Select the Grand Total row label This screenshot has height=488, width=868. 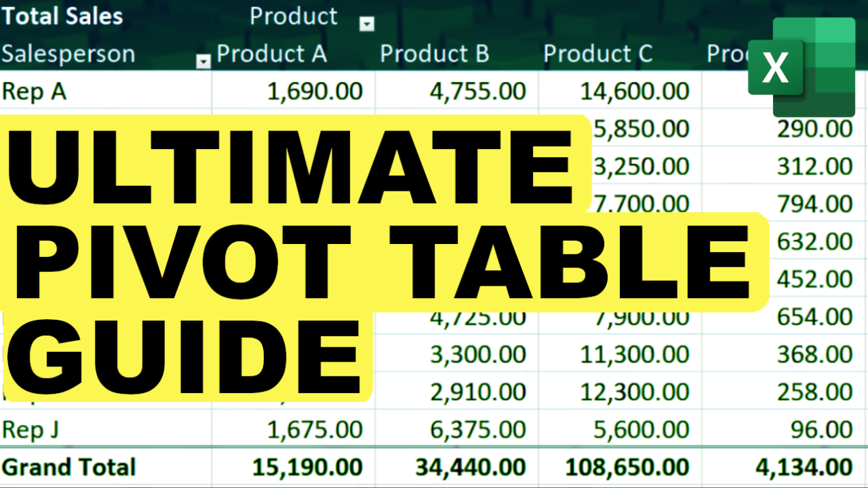pyautogui.click(x=69, y=467)
